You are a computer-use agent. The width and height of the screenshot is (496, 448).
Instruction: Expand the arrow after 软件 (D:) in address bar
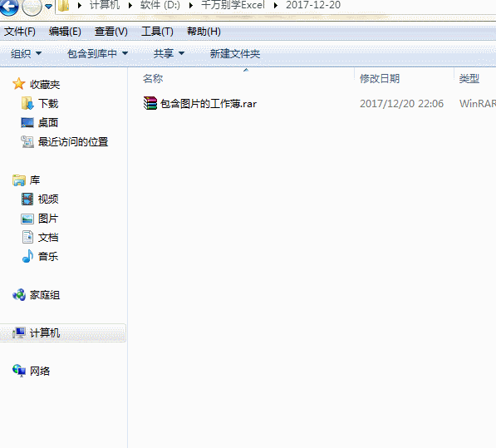pos(191,5)
